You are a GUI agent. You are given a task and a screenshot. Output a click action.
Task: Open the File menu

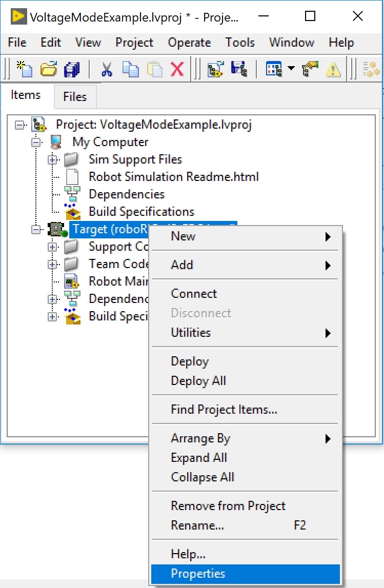point(17,43)
